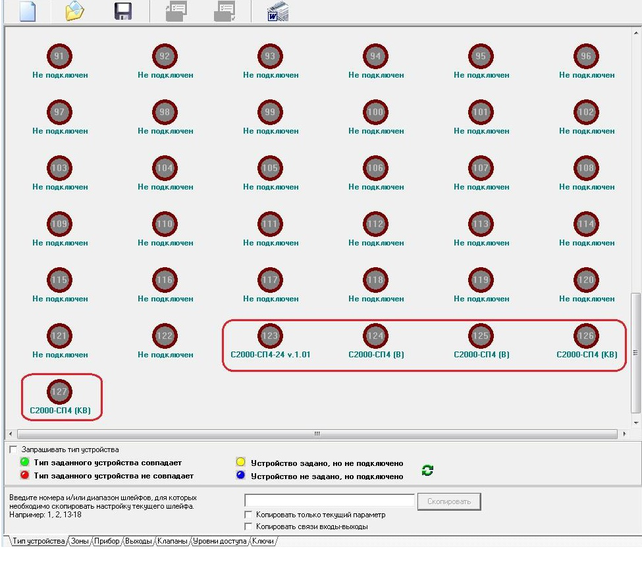
Task: Click the write configuration to device icon
Action: coord(225,11)
